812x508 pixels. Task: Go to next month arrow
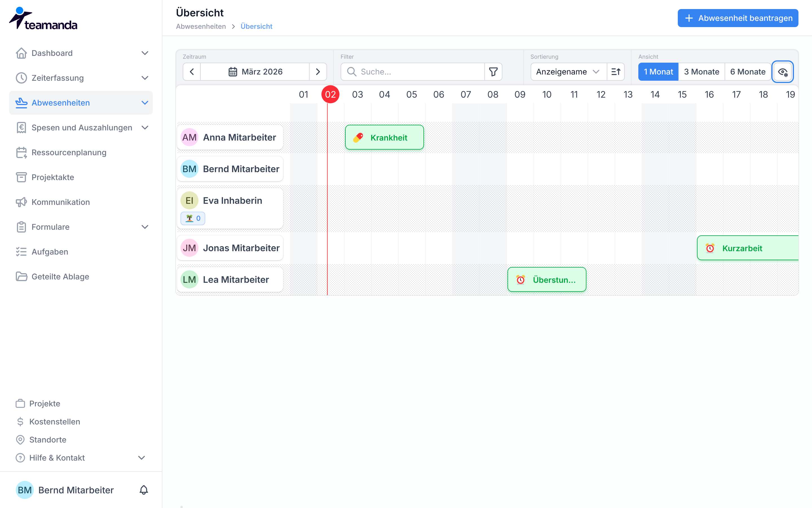[x=318, y=72]
